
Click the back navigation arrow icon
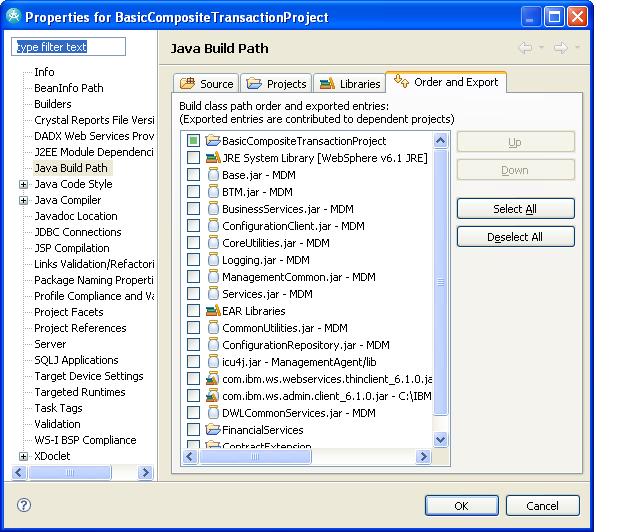[x=526, y=48]
